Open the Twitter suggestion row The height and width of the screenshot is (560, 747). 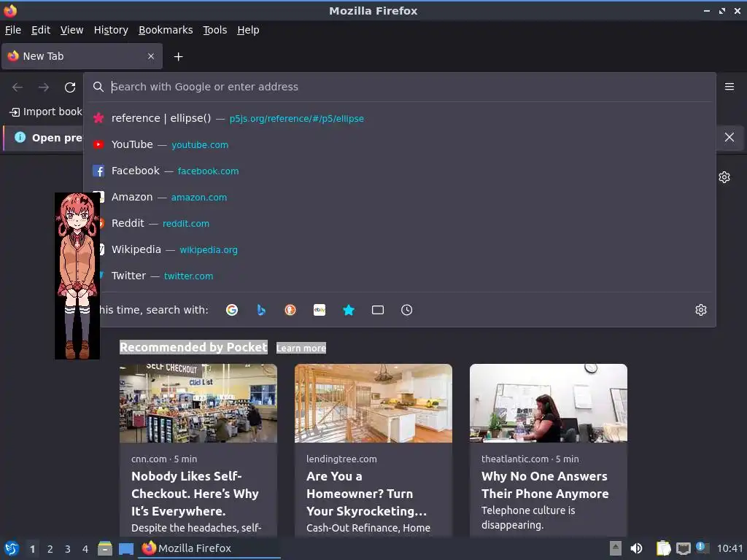point(400,276)
